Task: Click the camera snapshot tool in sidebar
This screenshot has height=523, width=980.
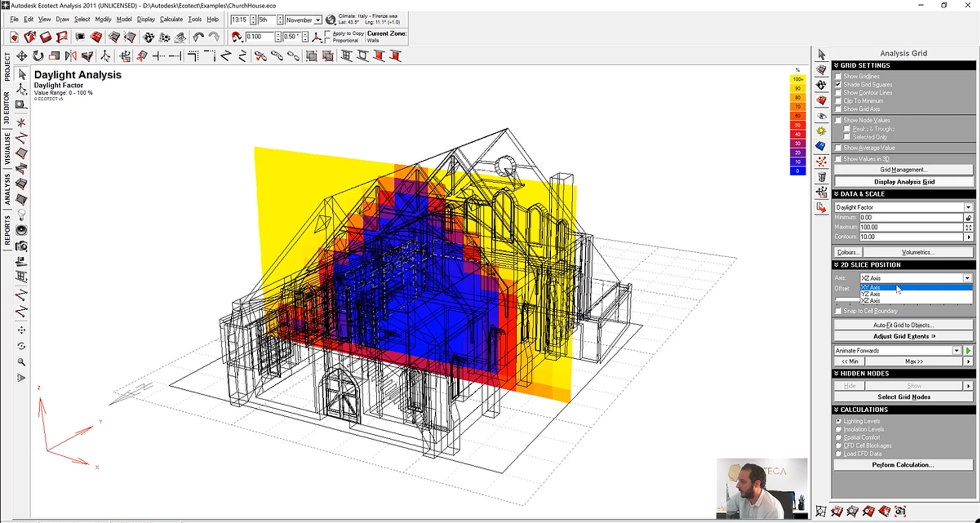Action: (21, 246)
